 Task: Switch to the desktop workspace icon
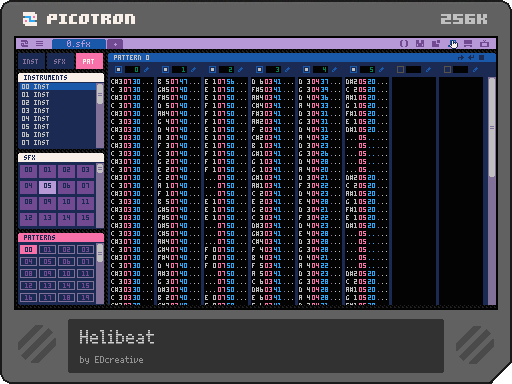(468, 44)
